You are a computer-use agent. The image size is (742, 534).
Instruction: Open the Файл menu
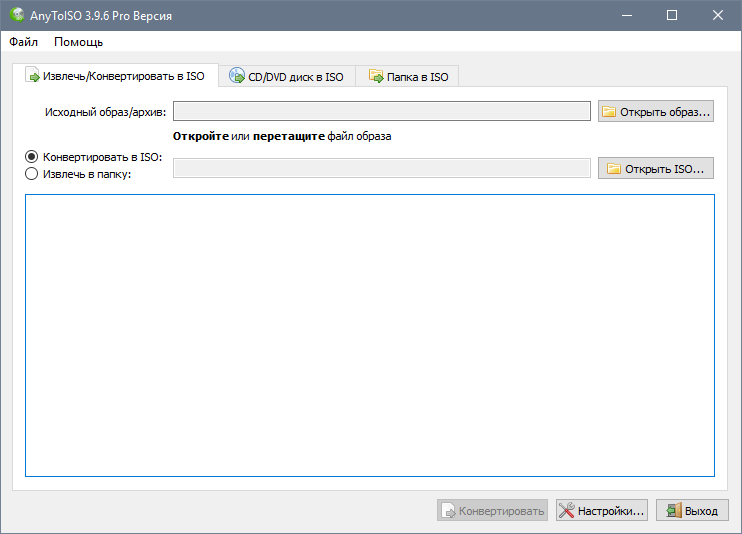(x=23, y=42)
